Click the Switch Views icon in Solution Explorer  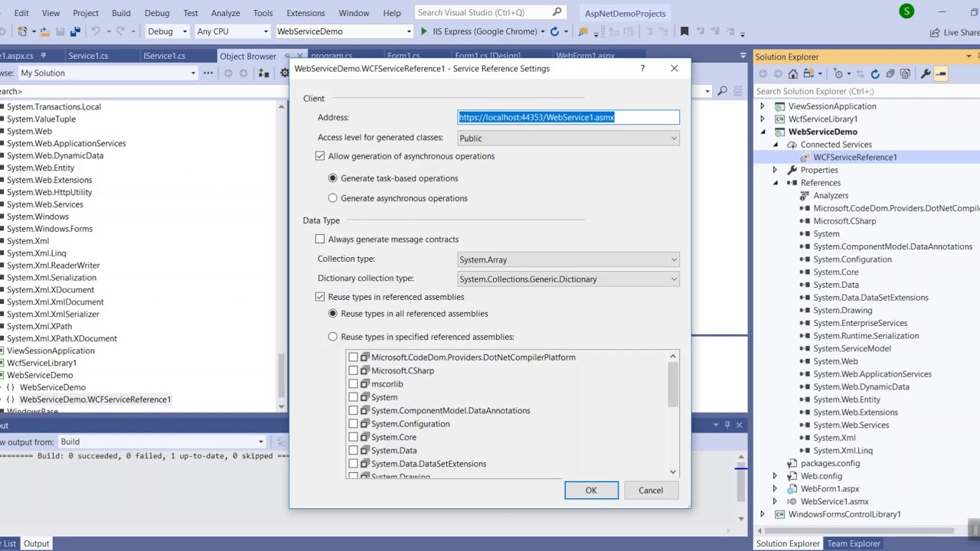point(808,73)
